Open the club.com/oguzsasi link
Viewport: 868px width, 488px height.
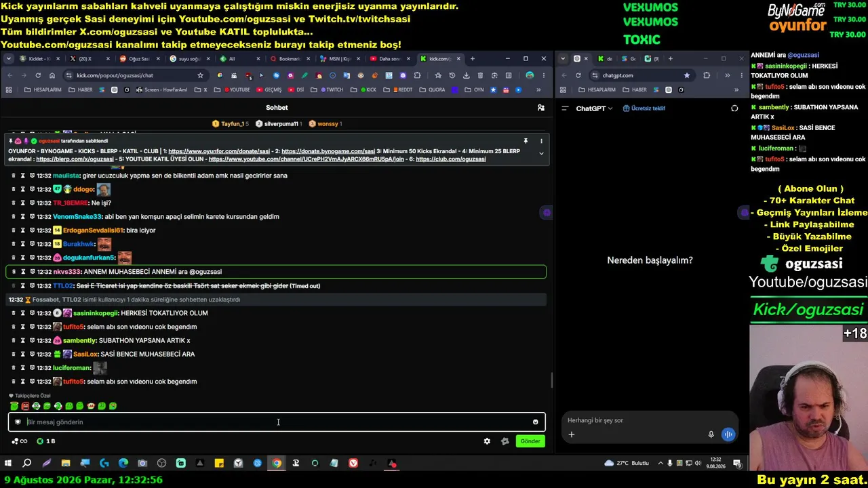(x=451, y=159)
